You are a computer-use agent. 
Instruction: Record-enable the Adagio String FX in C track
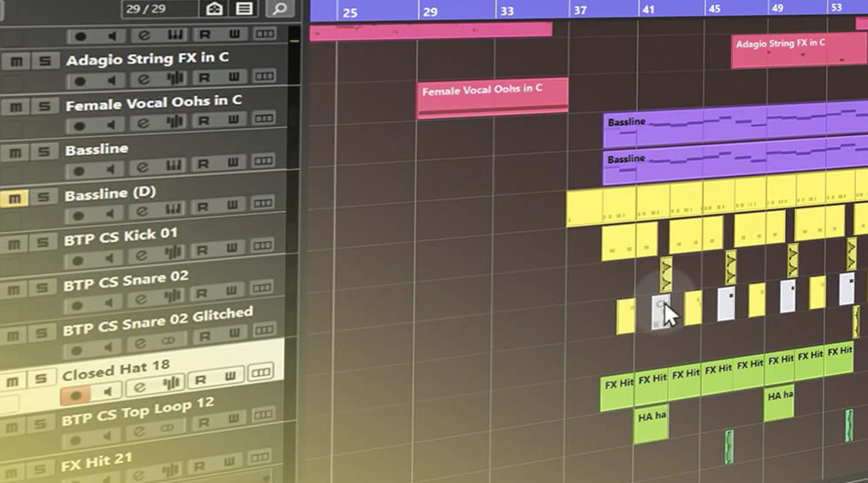pos(79,81)
